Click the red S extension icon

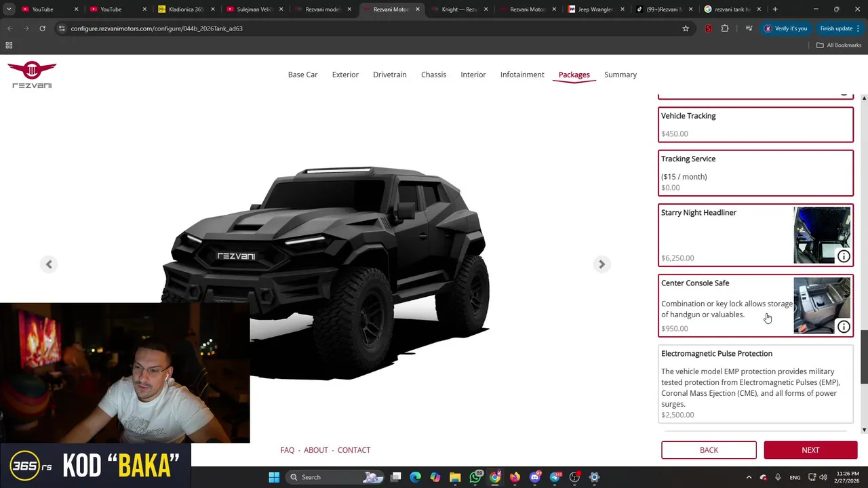[709, 28]
